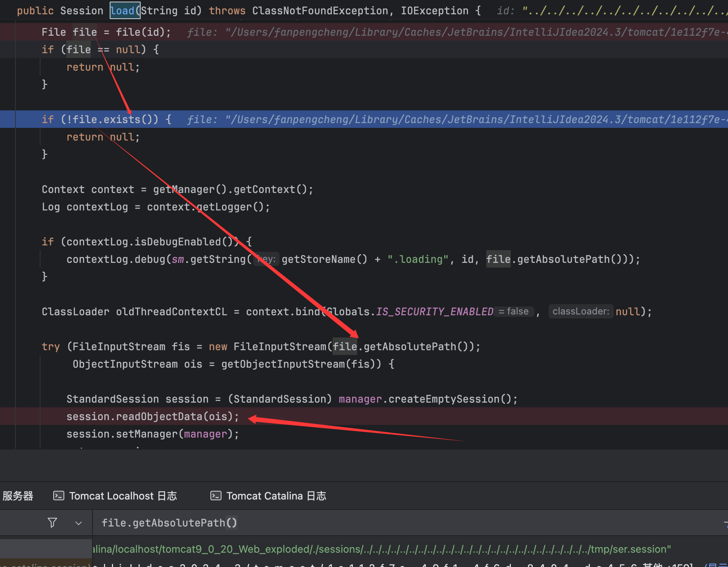The image size is (728, 567).
Task: Click the session.readObjectData(ois) statement
Action: point(152,417)
